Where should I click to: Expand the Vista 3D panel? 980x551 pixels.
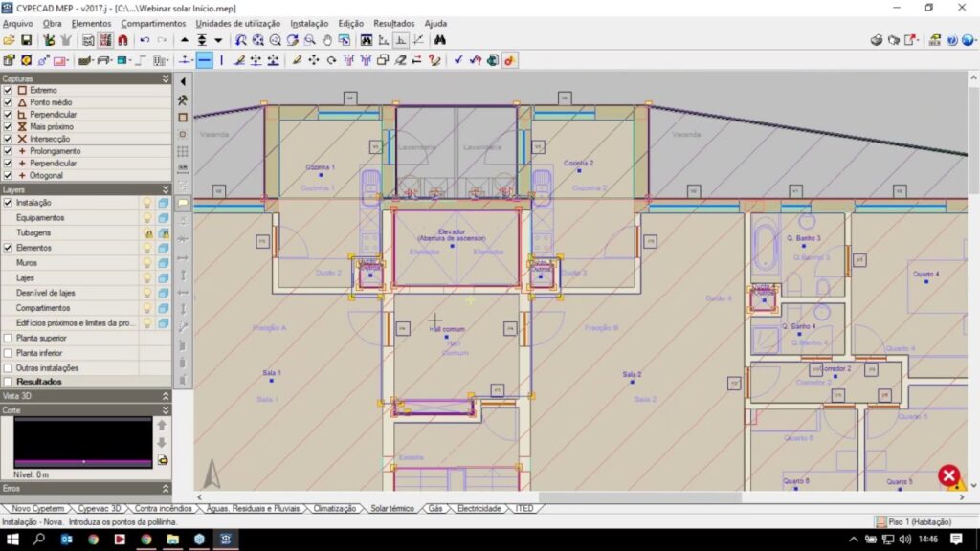pos(166,395)
